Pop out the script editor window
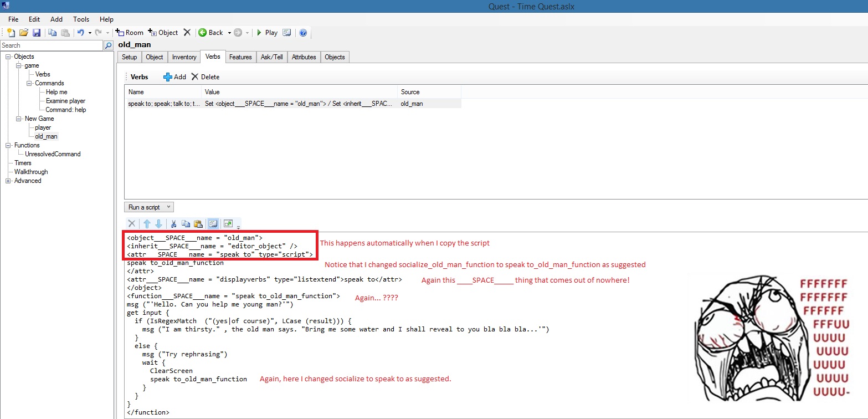Screen dimensions: 868x419 coord(228,224)
